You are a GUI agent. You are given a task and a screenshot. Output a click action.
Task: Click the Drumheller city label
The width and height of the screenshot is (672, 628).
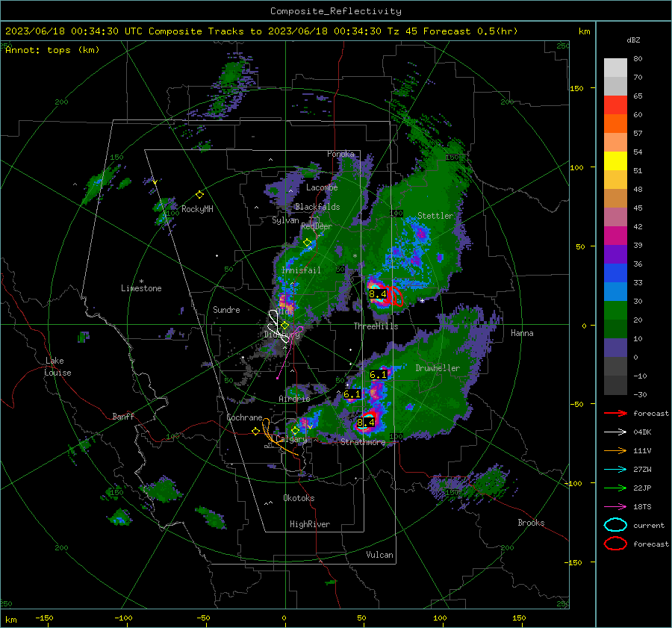[438, 368]
